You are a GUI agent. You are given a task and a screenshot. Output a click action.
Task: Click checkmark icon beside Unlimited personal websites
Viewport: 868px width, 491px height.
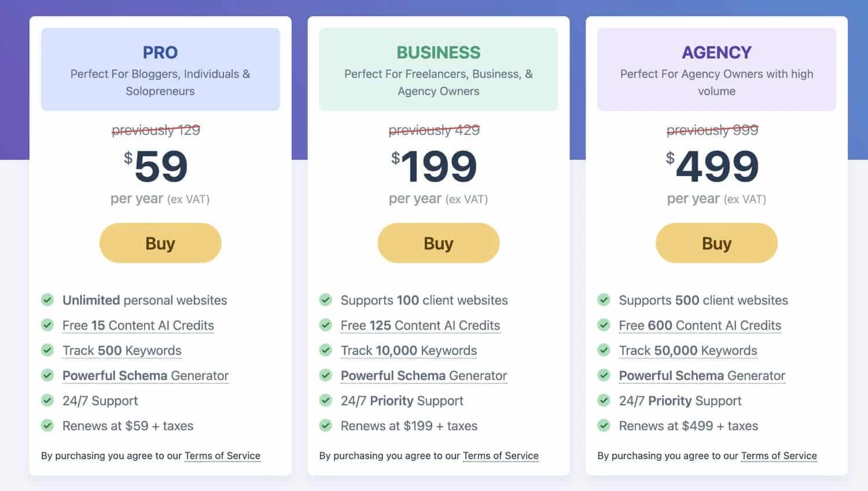47,300
